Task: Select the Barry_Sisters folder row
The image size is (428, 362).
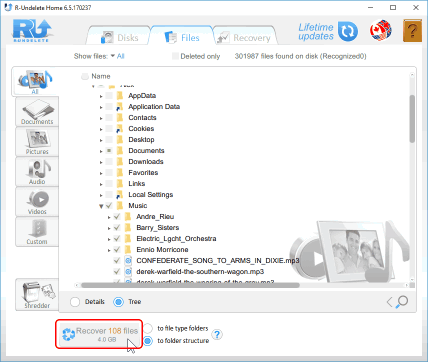Action: [x=158, y=228]
